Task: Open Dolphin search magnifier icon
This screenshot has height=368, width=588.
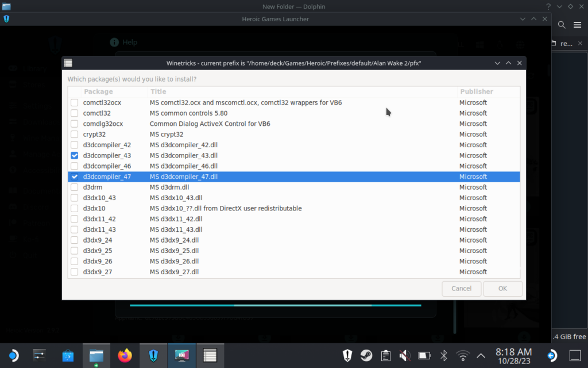Action: click(x=562, y=25)
